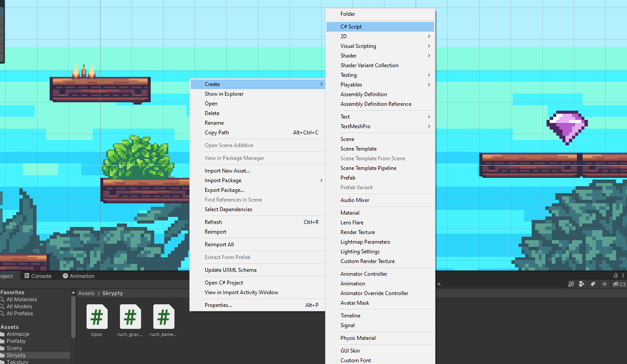Click the label filter tag icon

pos(593,284)
